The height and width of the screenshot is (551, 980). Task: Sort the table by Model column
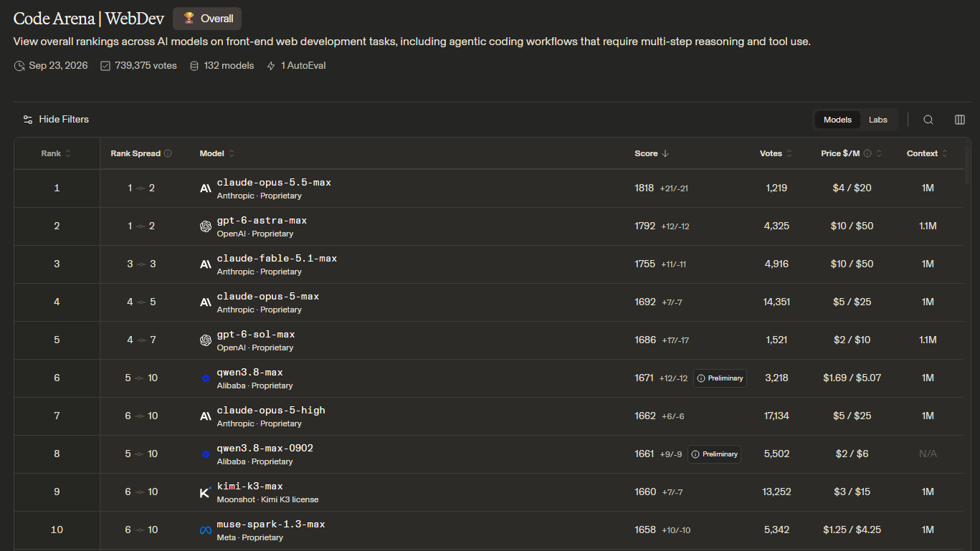(217, 153)
